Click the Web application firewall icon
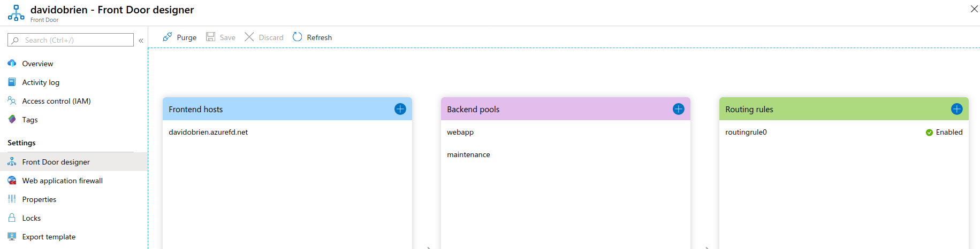980x249 pixels. (x=12, y=180)
